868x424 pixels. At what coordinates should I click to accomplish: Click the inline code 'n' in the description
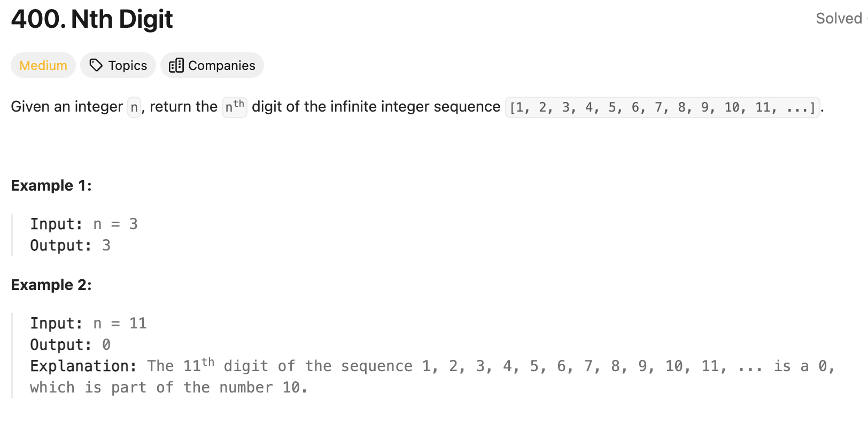pyautogui.click(x=134, y=107)
